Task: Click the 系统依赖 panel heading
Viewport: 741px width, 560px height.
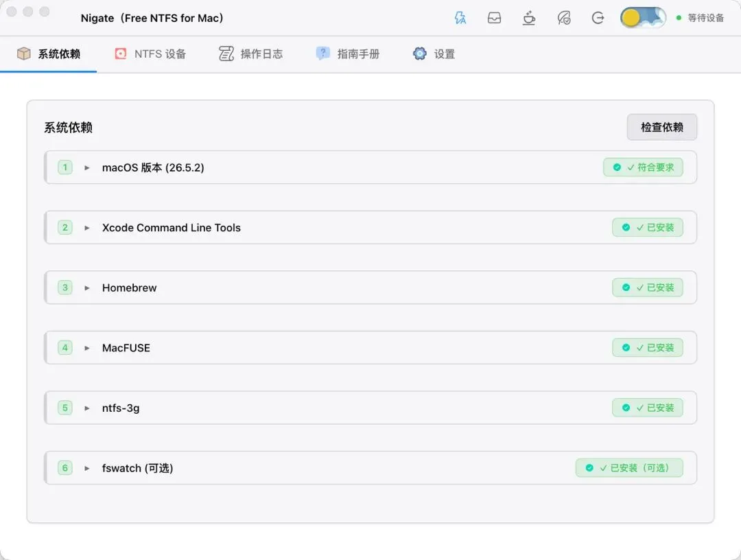Action: [x=68, y=128]
